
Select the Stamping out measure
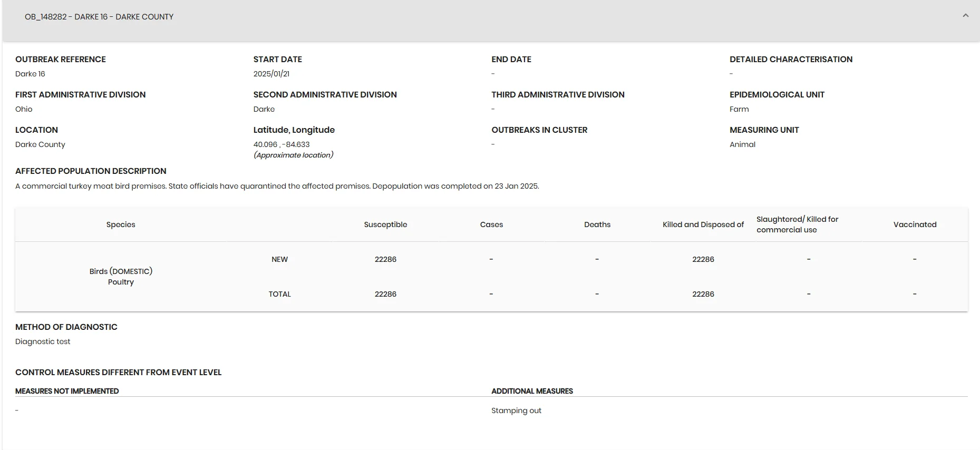pos(516,410)
